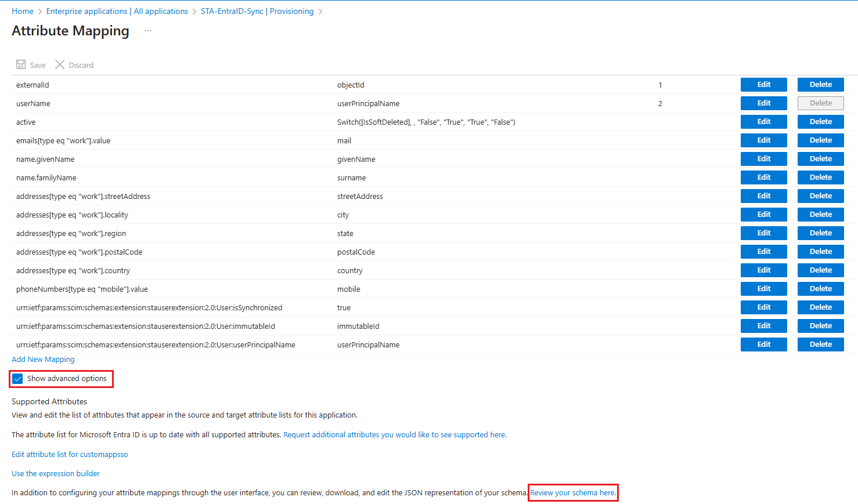Edit the name.givenName mapping

click(x=763, y=159)
